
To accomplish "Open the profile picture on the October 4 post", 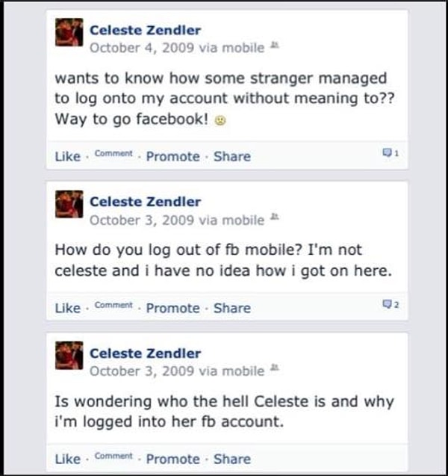I will (69, 37).
